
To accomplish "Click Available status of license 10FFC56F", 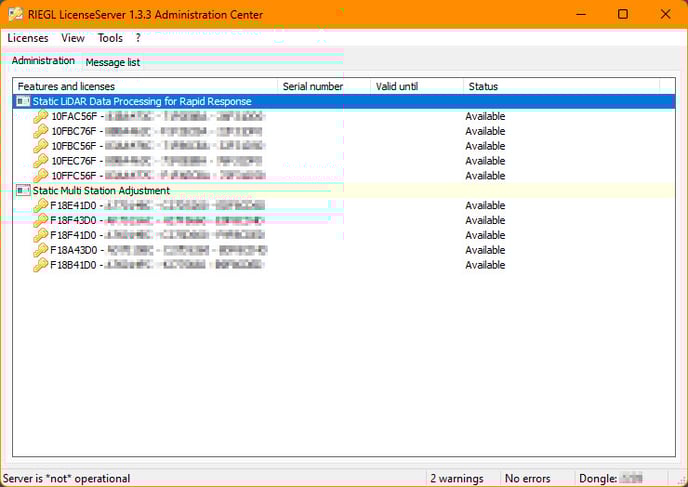I will [485, 176].
